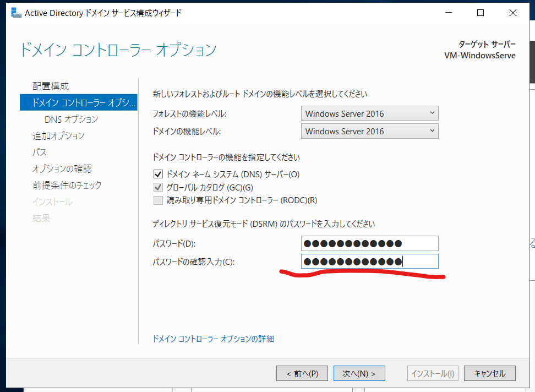Proceed with the 次へ(N) button
Screen dimensions: 535x392
pyautogui.click(x=359, y=373)
